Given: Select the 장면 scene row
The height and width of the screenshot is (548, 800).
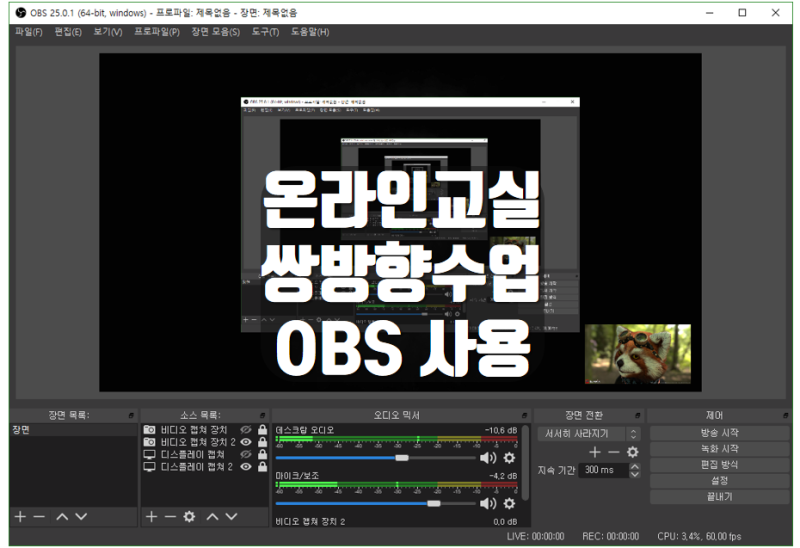Looking at the screenshot, I should (x=73, y=430).
